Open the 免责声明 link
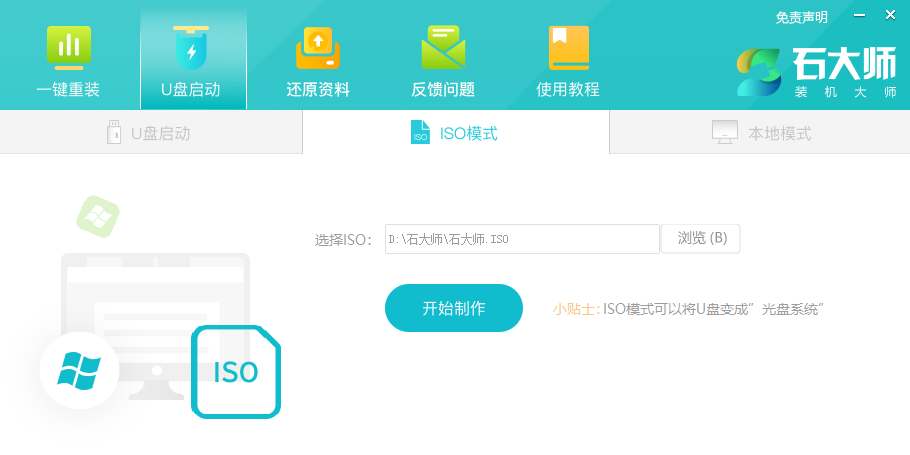Screen dimensions: 910x455 (x=801, y=17)
